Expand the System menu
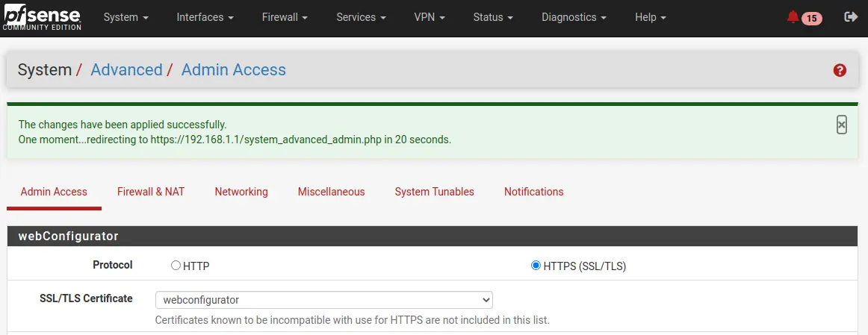 click(126, 17)
